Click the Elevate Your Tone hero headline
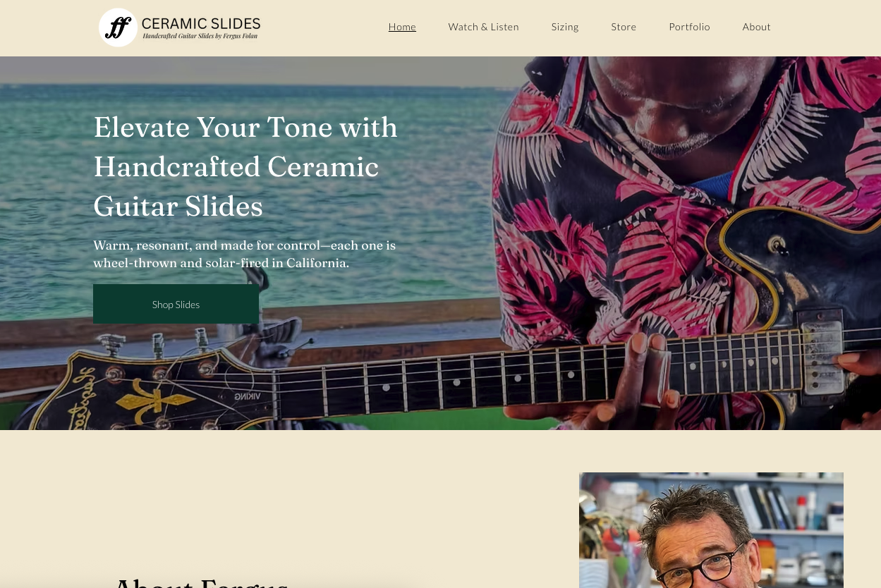The image size is (881, 588). pyautogui.click(x=245, y=167)
